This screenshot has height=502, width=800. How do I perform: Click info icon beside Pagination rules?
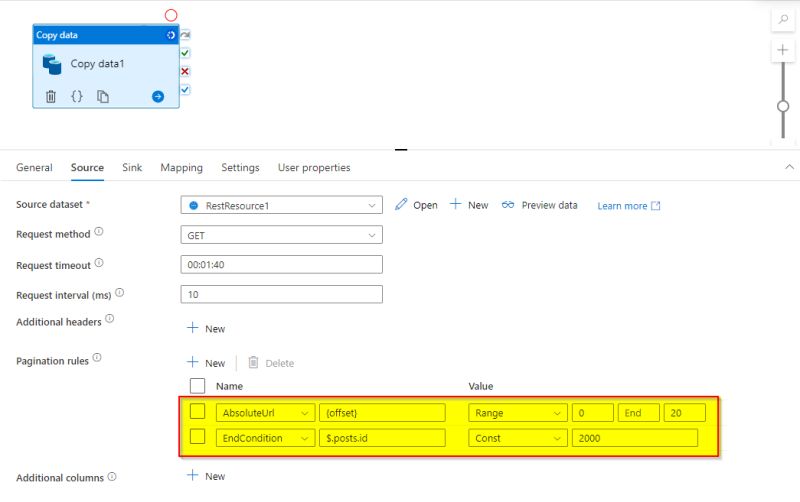coord(97,358)
